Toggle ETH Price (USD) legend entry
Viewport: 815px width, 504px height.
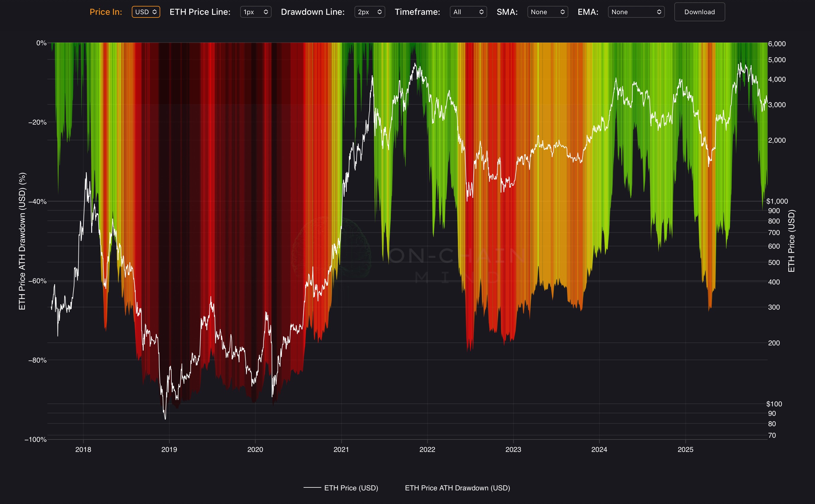(351, 488)
